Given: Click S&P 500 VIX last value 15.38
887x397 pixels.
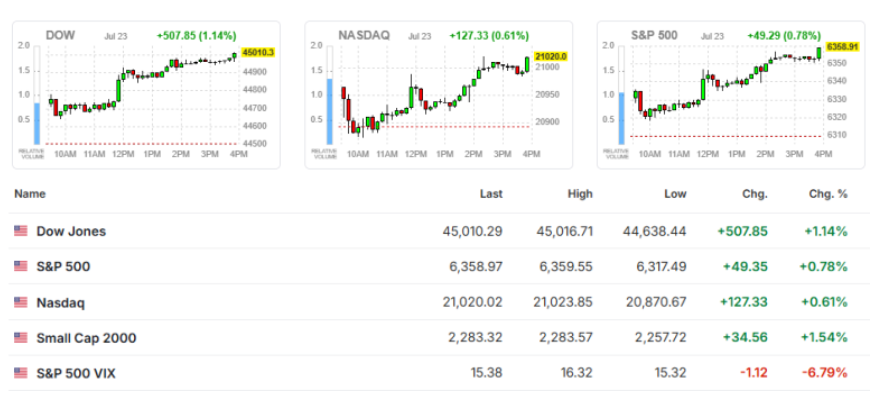Looking at the screenshot, I should [x=487, y=373].
